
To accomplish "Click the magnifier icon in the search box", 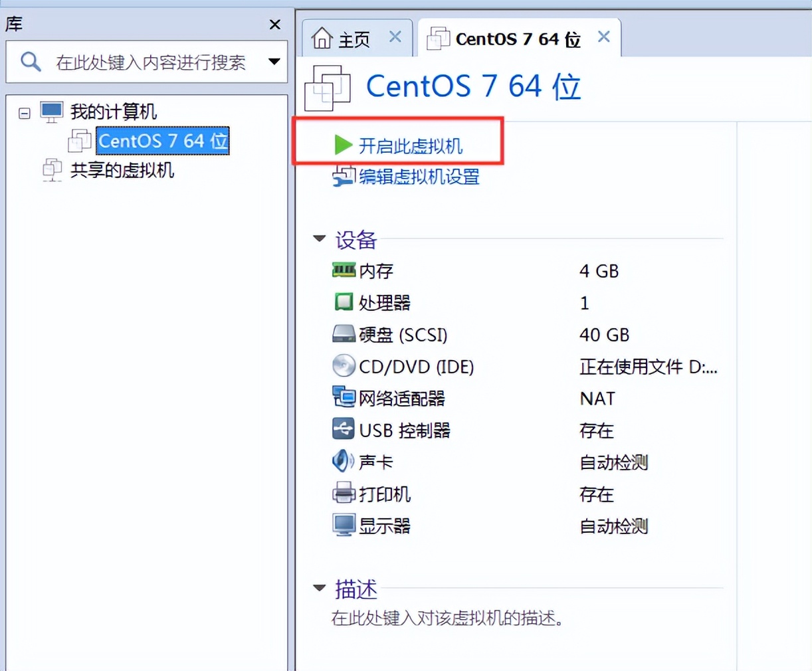I will tap(31, 61).
